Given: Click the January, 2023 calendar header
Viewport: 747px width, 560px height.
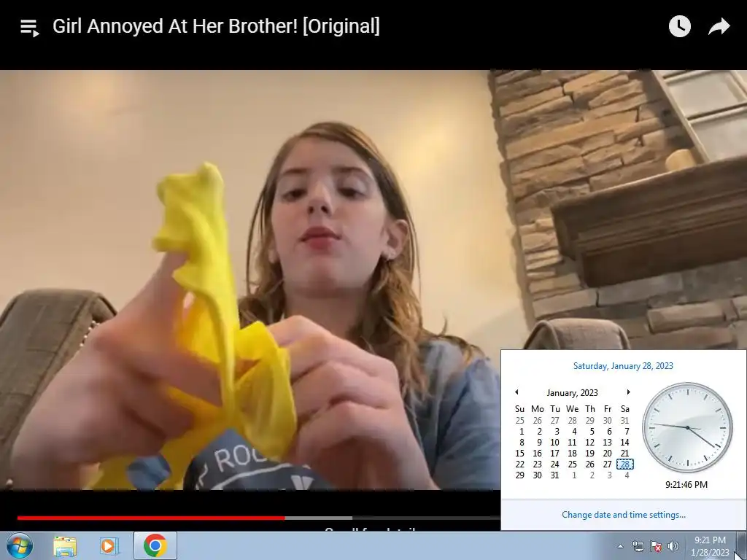Looking at the screenshot, I should pyautogui.click(x=572, y=393).
